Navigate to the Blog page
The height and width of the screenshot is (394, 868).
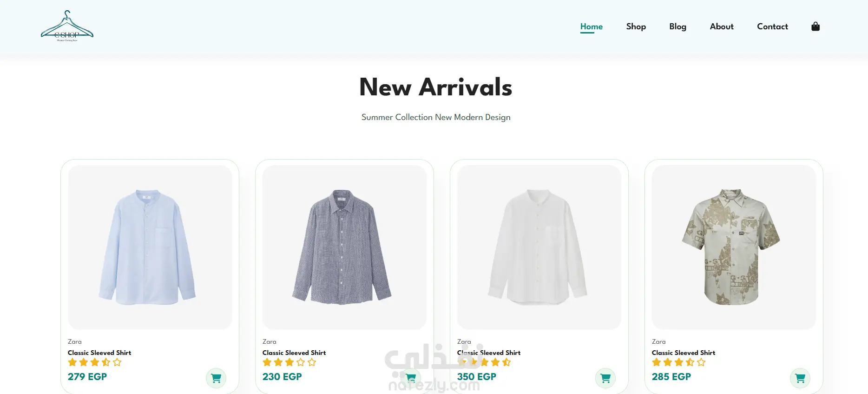678,27
